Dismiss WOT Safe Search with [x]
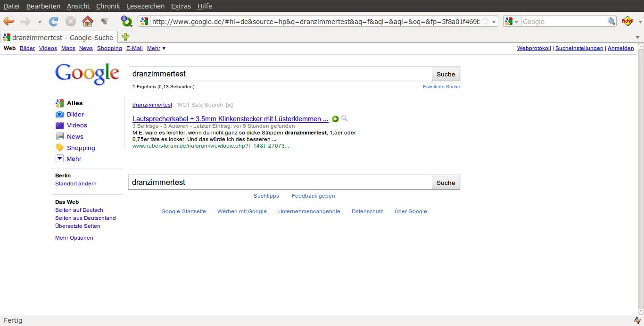Screen dimensions: 644x326 229,105
